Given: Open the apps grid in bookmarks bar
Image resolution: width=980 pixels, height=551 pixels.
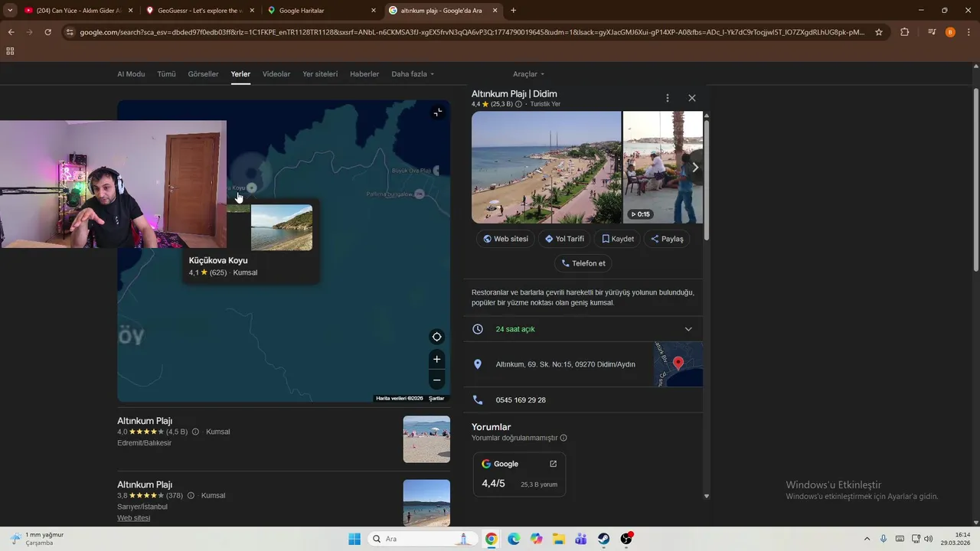Looking at the screenshot, I should [10, 51].
